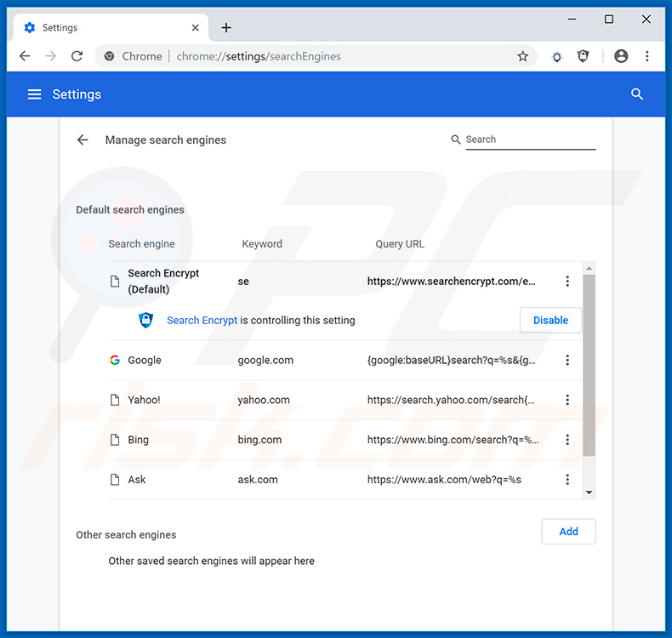Open Chrome's three-dot main menu
The width and height of the screenshot is (672, 638).
tap(647, 56)
